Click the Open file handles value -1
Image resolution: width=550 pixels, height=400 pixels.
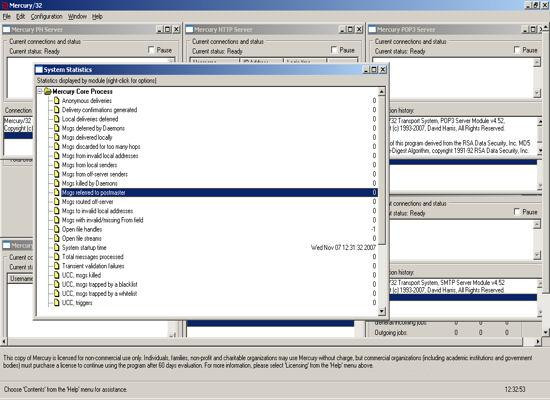tap(373, 229)
